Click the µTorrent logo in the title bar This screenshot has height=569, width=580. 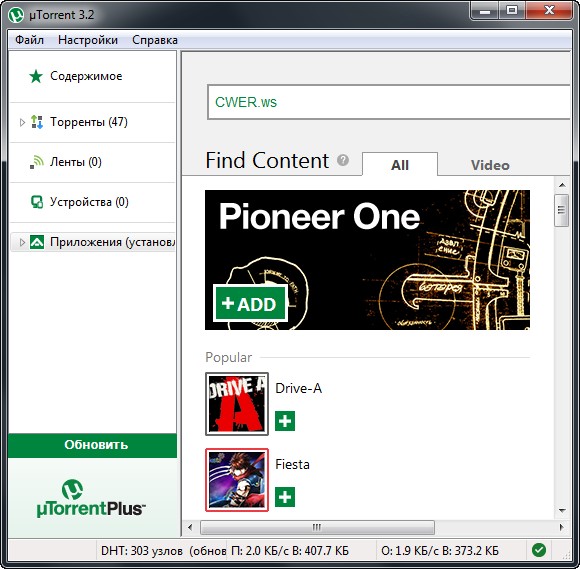[16, 15]
